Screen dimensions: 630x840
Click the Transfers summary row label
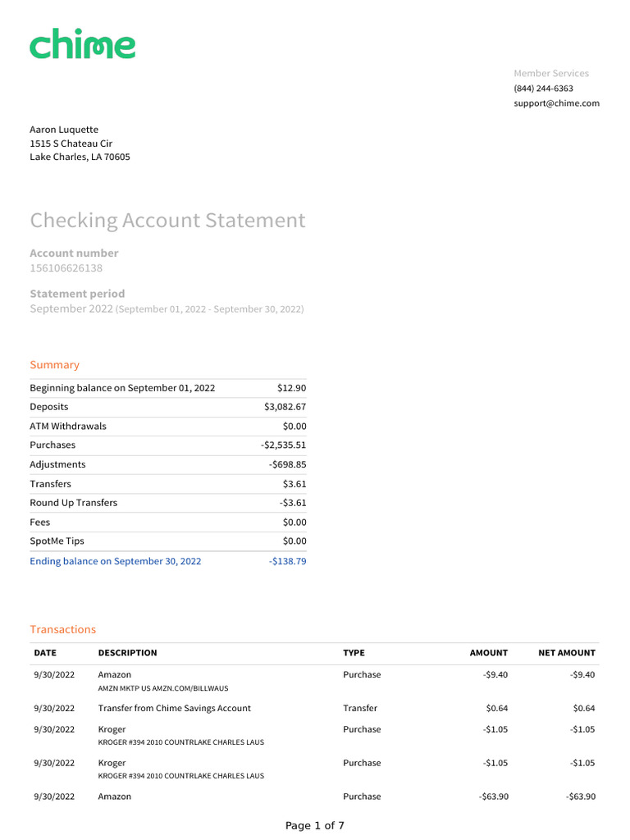tap(50, 484)
